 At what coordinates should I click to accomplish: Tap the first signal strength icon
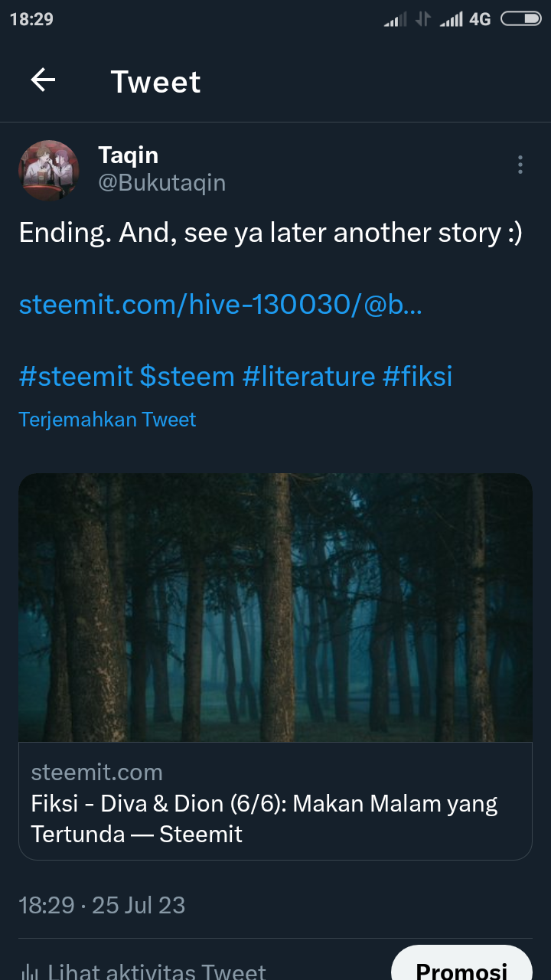(x=395, y=19)
